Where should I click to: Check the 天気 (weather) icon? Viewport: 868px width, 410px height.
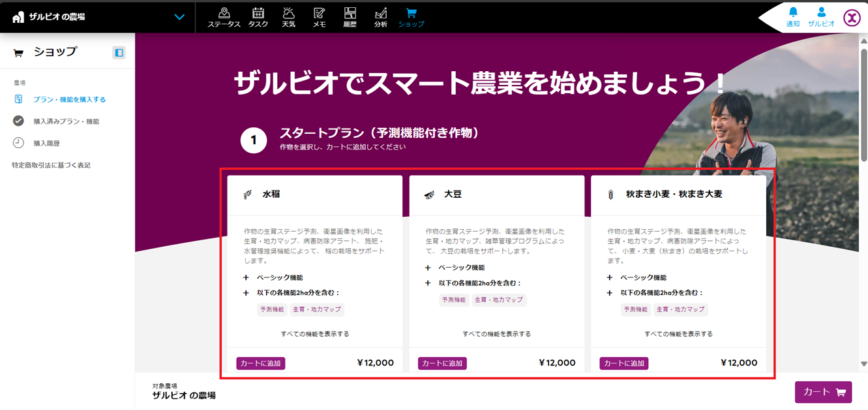[288, 17]
